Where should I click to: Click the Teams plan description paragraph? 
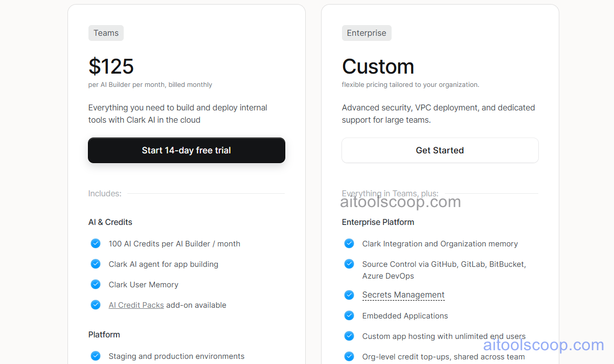178,114
